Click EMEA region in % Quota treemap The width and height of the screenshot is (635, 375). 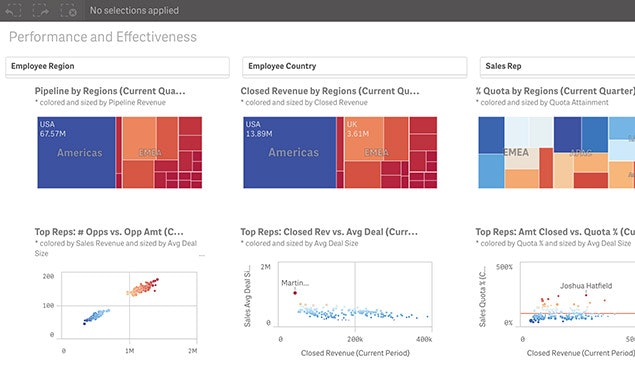516,152
